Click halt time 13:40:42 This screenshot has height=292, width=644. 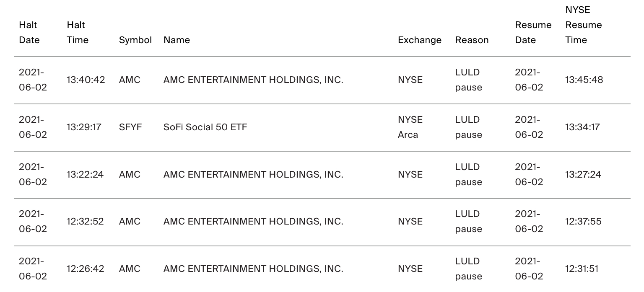pyautogui.click(x=86, y=80)
